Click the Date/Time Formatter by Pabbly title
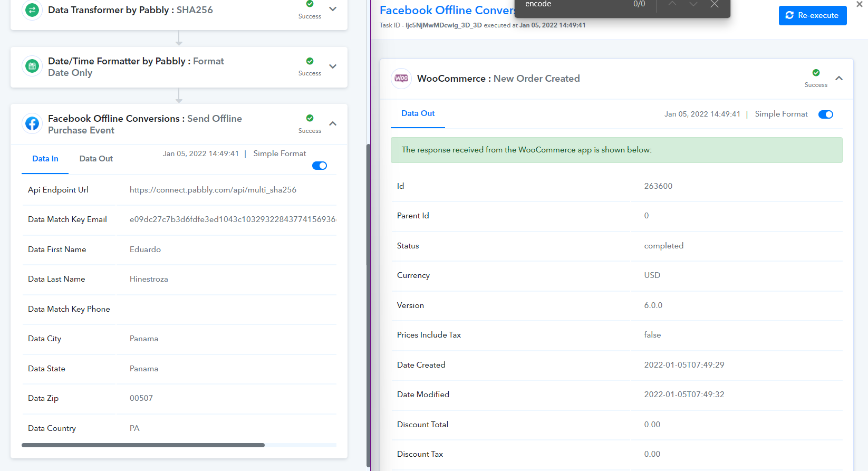The image size is (868, 471). pos(136,67)
